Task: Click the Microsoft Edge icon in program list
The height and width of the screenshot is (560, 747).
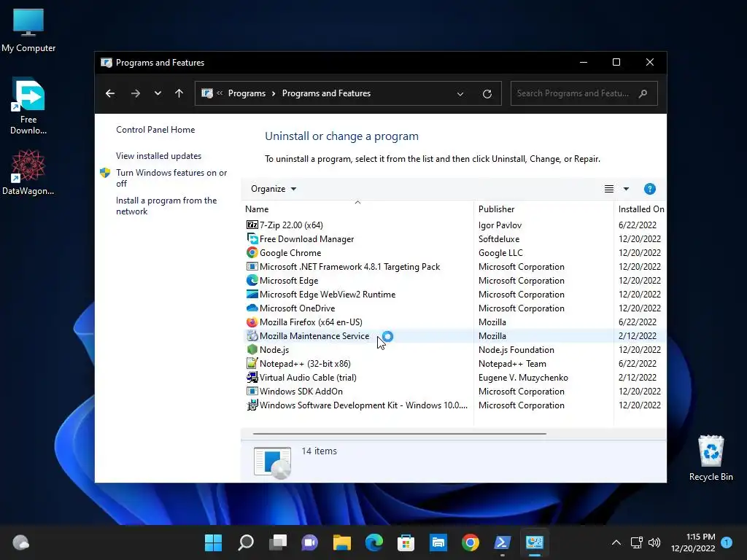Action: [x=252, y=280]
